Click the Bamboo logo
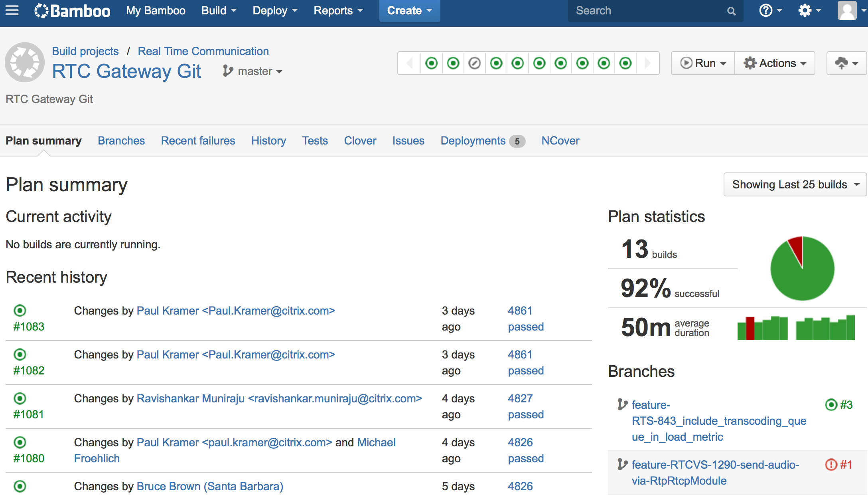Image resolution: width=868 pixels, height=495 pixels. 72,11
